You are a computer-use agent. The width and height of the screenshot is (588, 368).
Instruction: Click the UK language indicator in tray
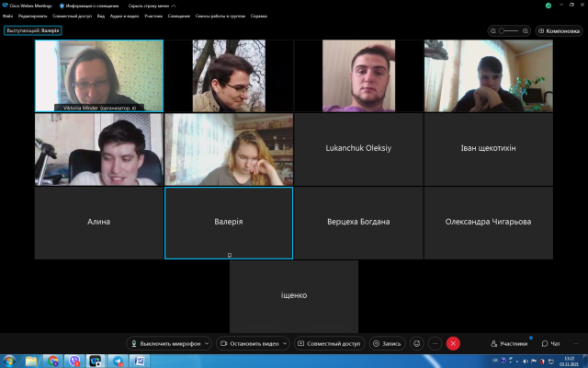[x=495, y=361]
